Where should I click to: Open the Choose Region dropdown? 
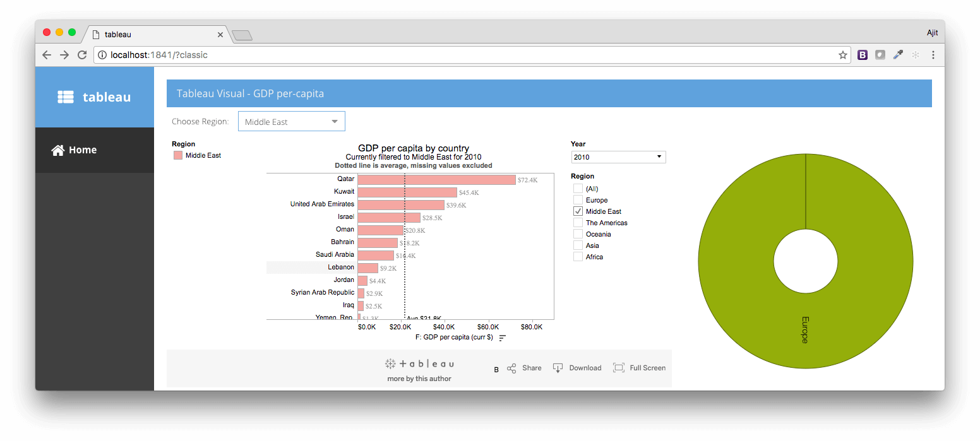(292, 122)
